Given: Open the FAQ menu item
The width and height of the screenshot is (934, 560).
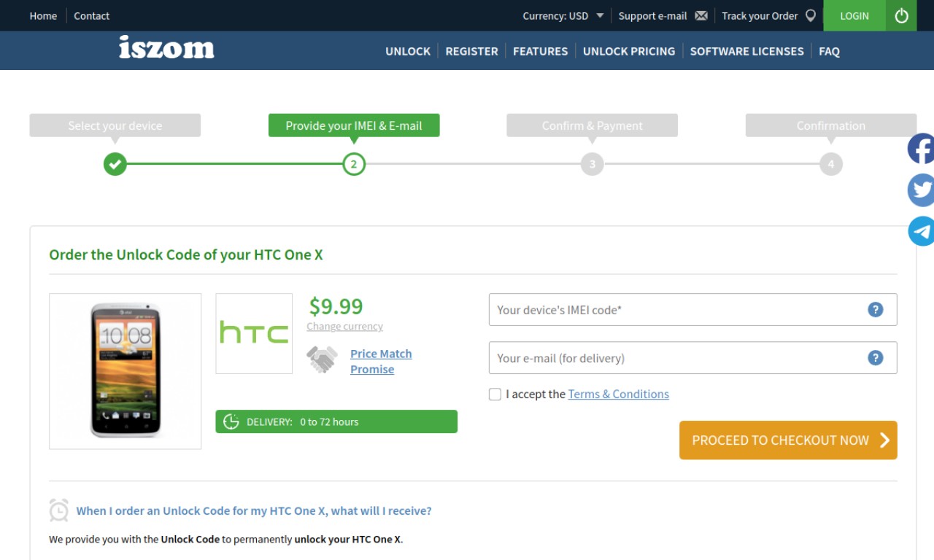Looking at the screenshot, I should click(x=829, y=51).
